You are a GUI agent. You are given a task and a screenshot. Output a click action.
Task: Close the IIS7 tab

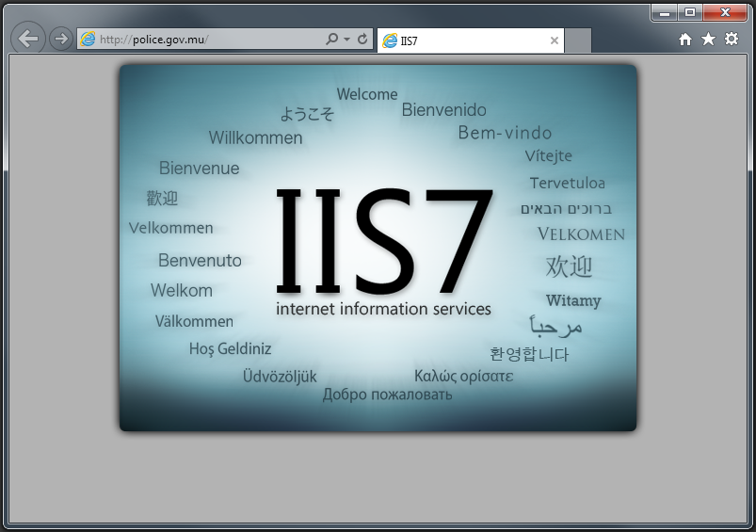pyautogui.click(x=555, y=40)
